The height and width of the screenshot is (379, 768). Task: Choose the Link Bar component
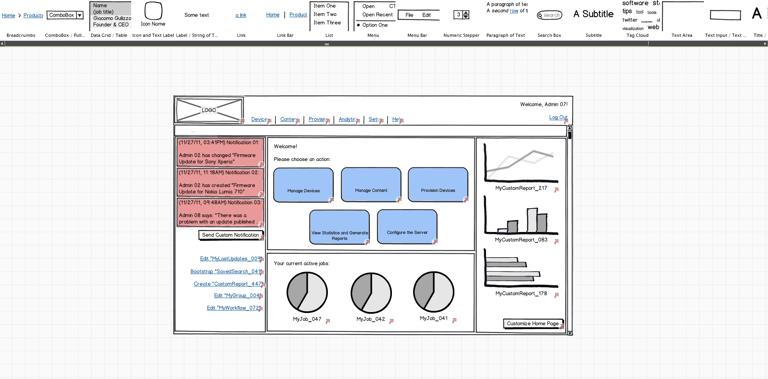tap(285, 20)
